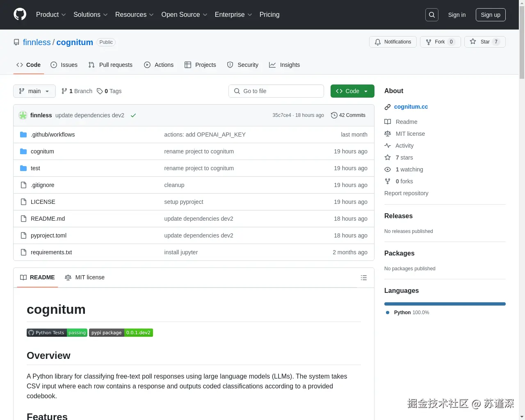Open the README outline list icon
The height and width of the screenshot is (420, 525).
364,278
